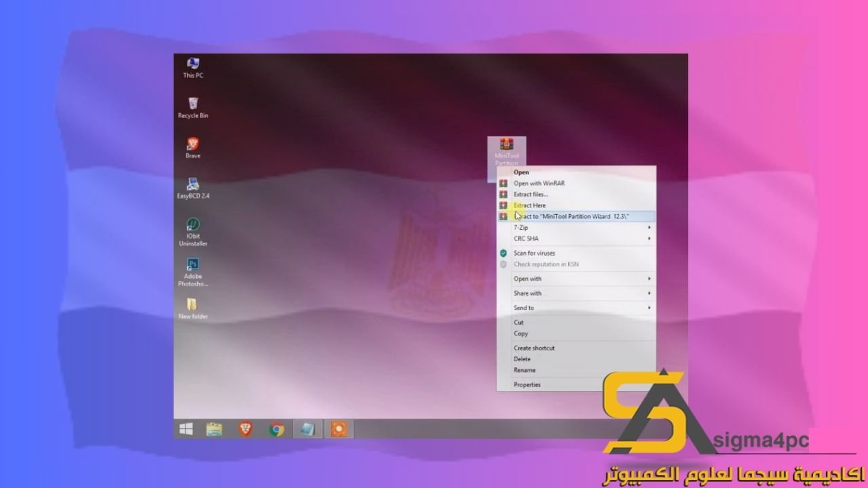Select the Recycle Bin desktop icon
The image size is (868, 488).
[x=193, y=108]
